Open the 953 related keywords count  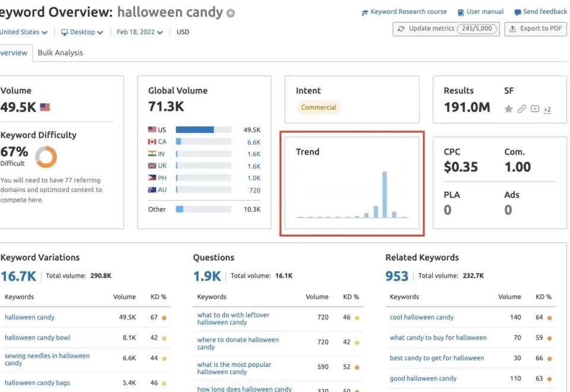[x=397, y=276]
